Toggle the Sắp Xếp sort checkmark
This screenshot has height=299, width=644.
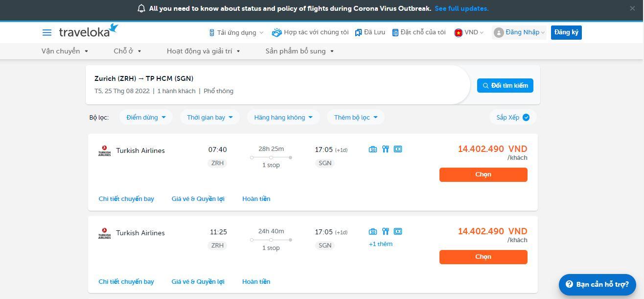coord(526,117)
